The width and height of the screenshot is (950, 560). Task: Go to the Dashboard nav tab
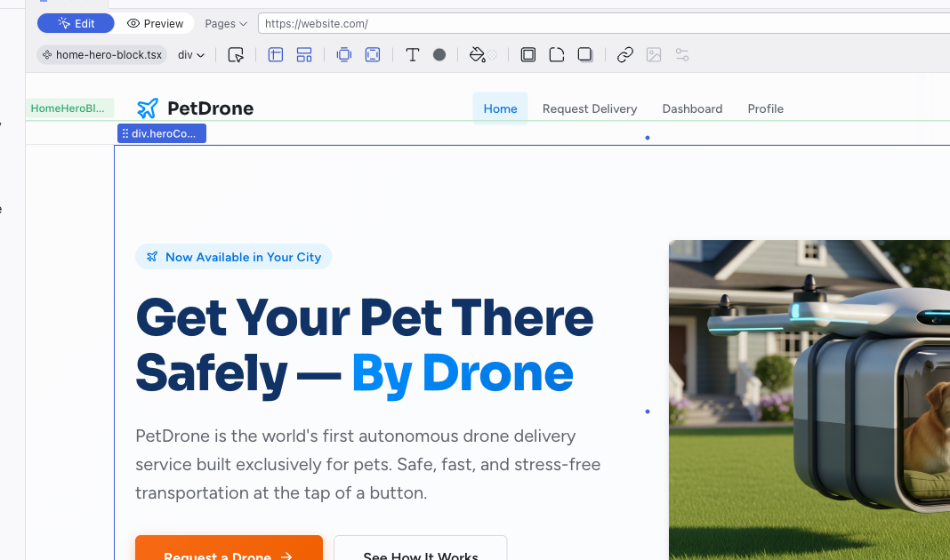[692, 108]
